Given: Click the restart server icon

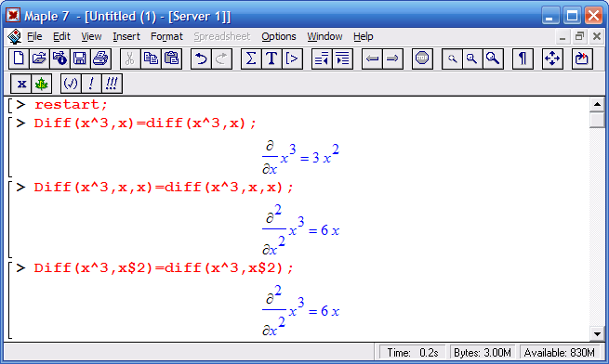Looking at the screenshot, I should pyautogui.click(x=582, y=59).
